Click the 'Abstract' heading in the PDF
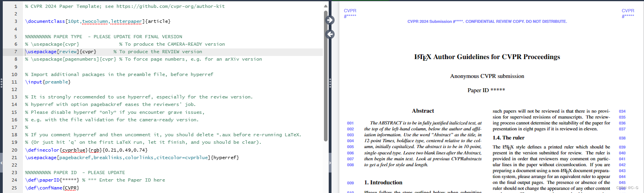 tap(423, 111)
